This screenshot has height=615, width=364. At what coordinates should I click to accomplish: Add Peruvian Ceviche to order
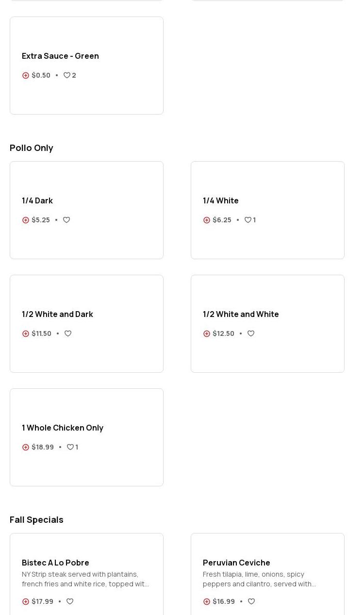(207, 601)
